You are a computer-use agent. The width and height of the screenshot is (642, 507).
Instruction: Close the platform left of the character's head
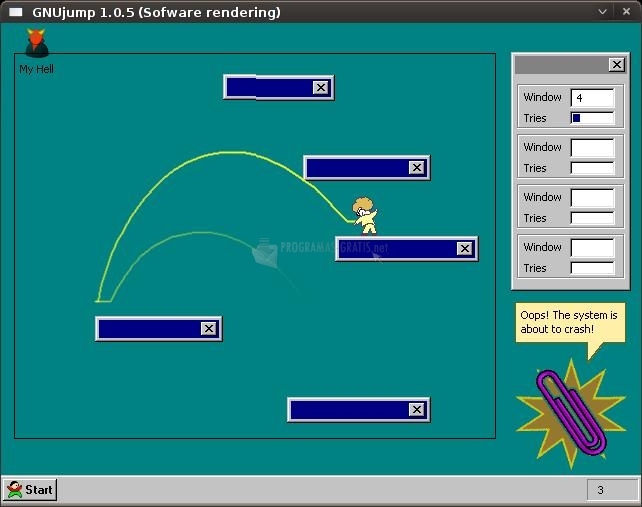point(416,168)
